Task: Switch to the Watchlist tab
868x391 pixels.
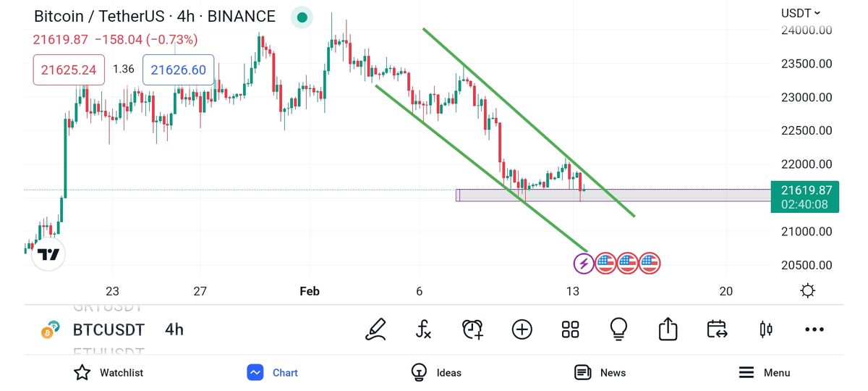Action: point(109,373)
